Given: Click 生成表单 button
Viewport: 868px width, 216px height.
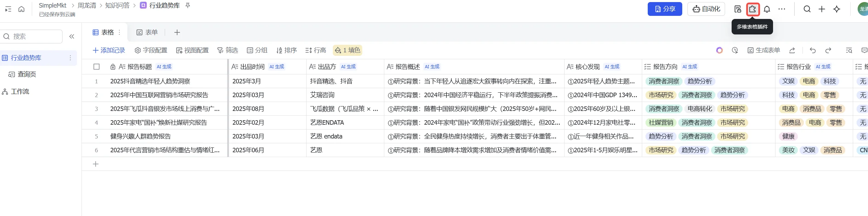Looking at the screenshot, I should tap(764, 50).
